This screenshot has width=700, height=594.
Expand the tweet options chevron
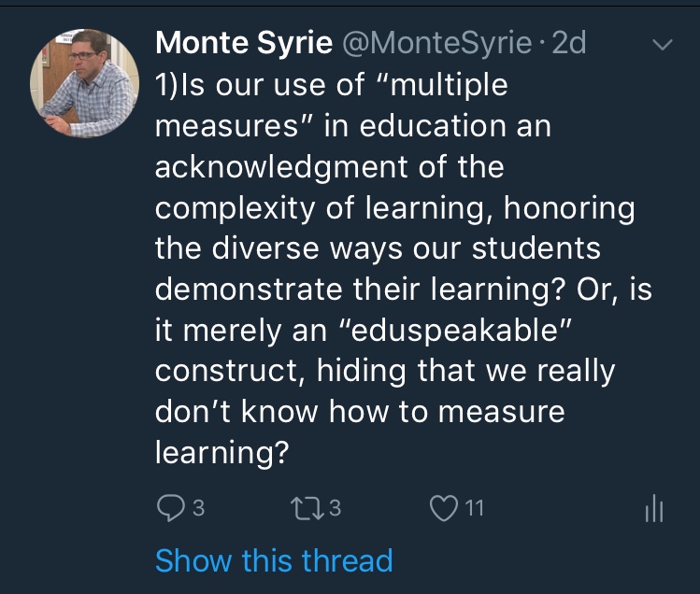pos(662,45)
